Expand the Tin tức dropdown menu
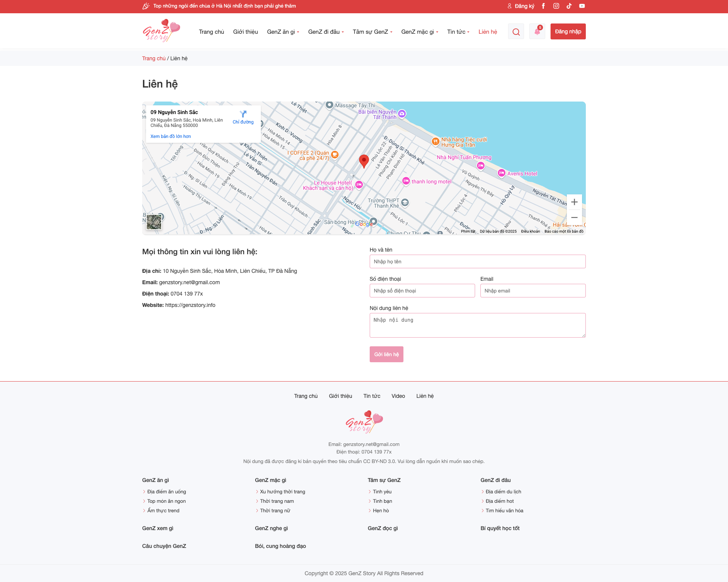This screenshot has width=728, height=582. pyautogui.click(x=458, y=32)
